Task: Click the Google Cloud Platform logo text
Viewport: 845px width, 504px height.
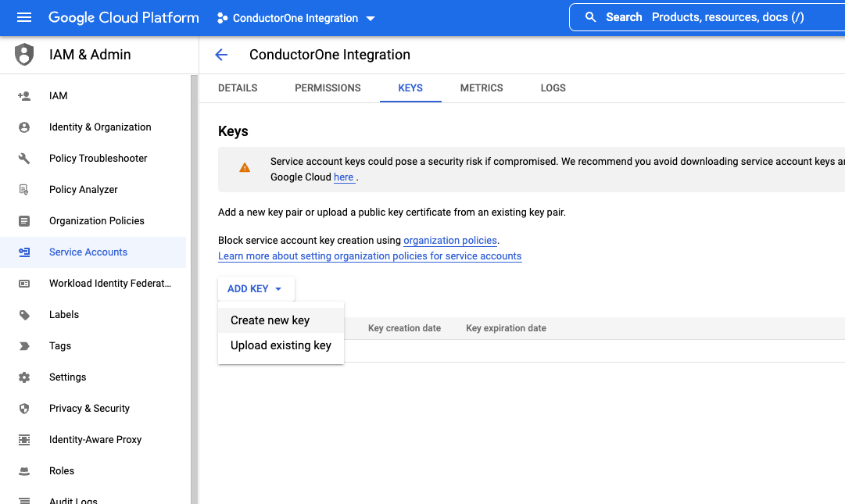Action: tap(124, 18)
